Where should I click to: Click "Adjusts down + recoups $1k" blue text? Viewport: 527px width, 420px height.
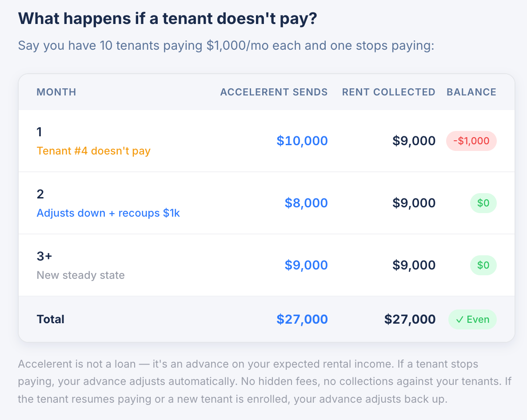click(x=108, y=213)
